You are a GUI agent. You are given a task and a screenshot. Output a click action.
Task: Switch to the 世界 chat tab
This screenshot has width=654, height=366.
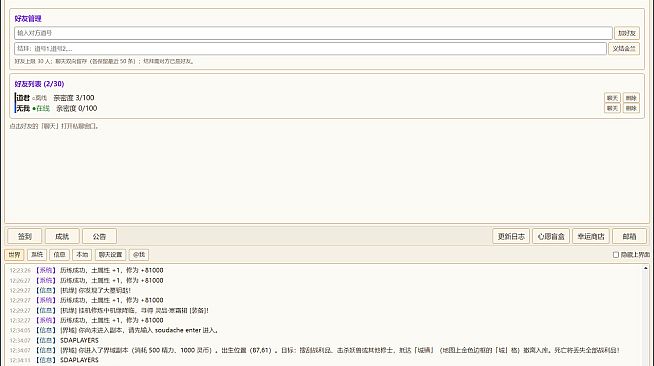(14, 255)
